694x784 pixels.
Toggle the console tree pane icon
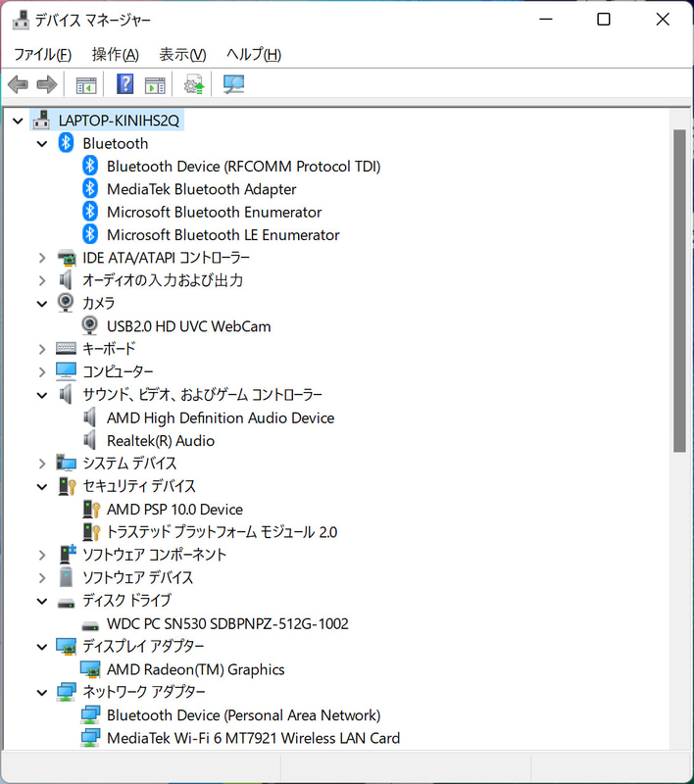pyautogui.click(x=86, y=85)
